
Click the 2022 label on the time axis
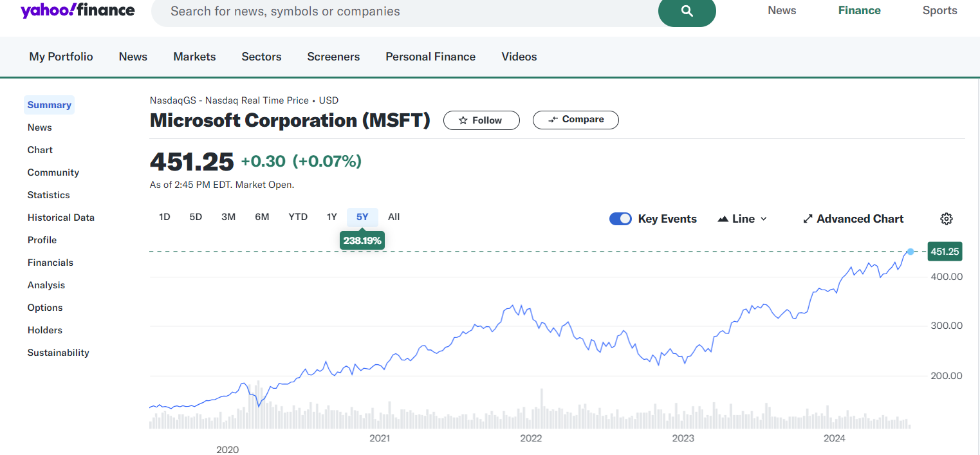click(531, 439)
